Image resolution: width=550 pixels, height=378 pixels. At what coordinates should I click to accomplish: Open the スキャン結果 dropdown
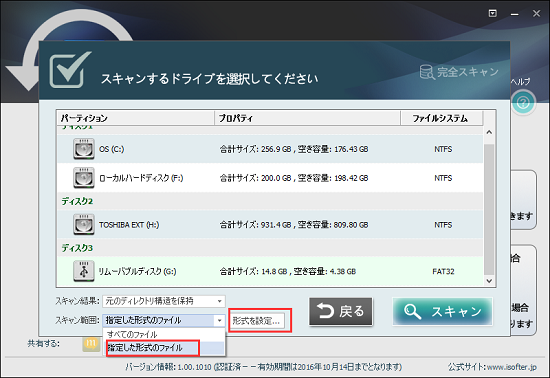pos(164,301)
